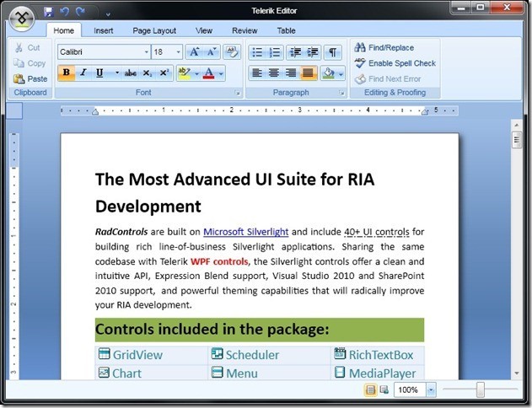Toggle Underline formatting

point(99,73)
